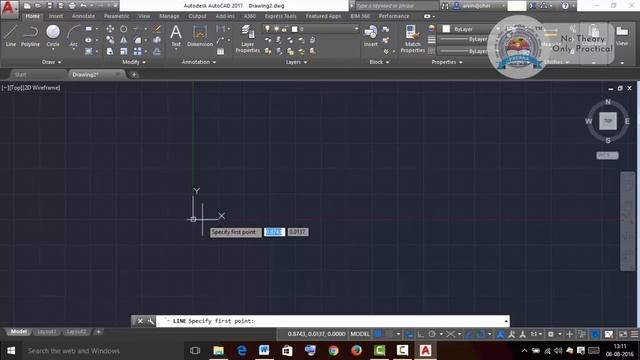Click the ViewCube TOP face
The height and width of the screenshot is (360, 640).
tap(608, 121)
